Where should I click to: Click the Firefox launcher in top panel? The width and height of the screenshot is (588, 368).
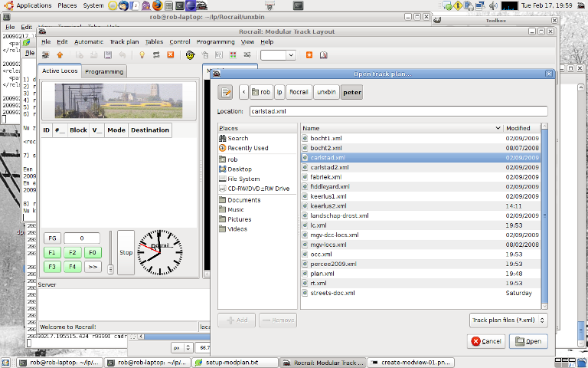[x=157, y=5]
